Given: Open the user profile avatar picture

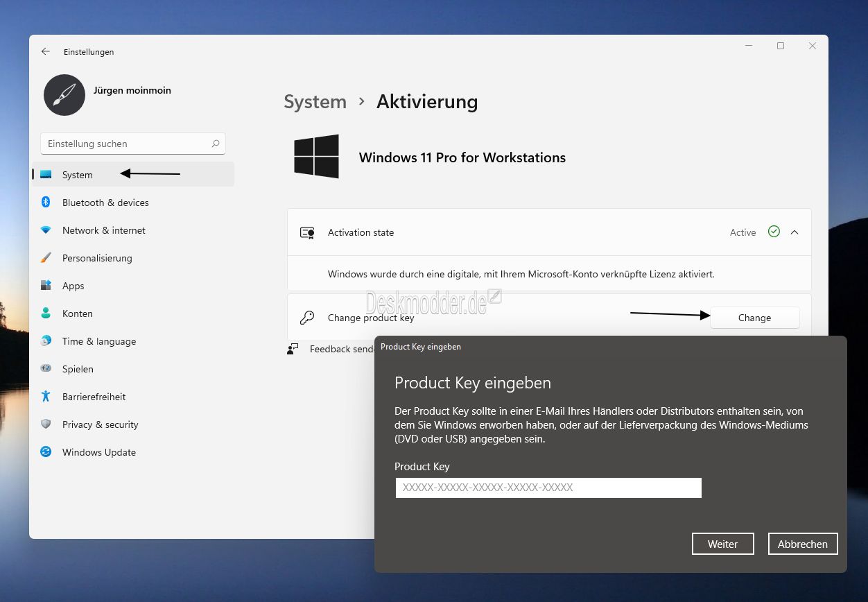Looking at the screenshot, I should click(x=64, y=95).
